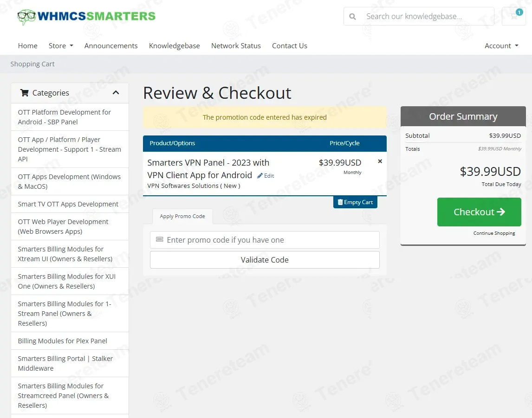532x418 pixels.
Task: Focus the promo code input field
Action: pyautogui.click(x=265, y=240)
